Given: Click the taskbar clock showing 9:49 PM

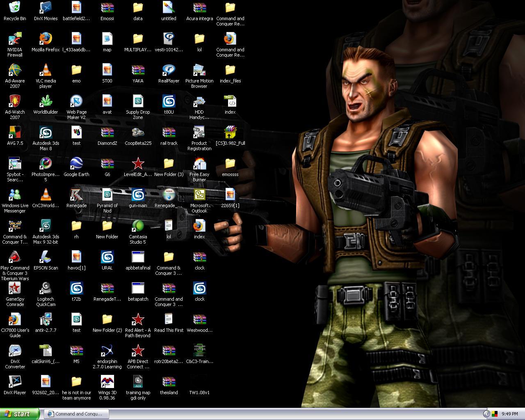Looking at the screenshot, I should point(509,414).
